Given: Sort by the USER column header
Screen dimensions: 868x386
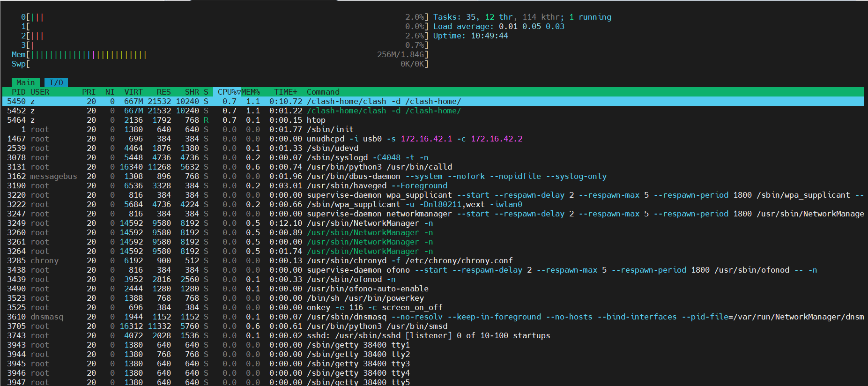Looking at the screenshot, I should pyautogui.click(x=40, y=92).
